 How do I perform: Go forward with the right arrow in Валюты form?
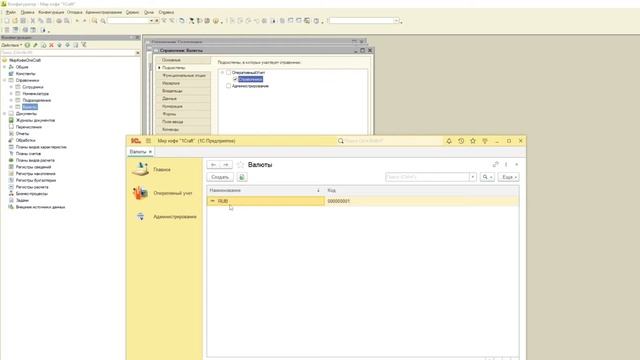click(x=226, y=165)
